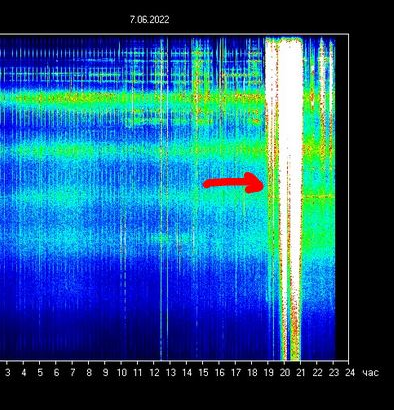Screen dimensions: 394x410
Task: Click hour 17 on the time axis
Action: 236,372
